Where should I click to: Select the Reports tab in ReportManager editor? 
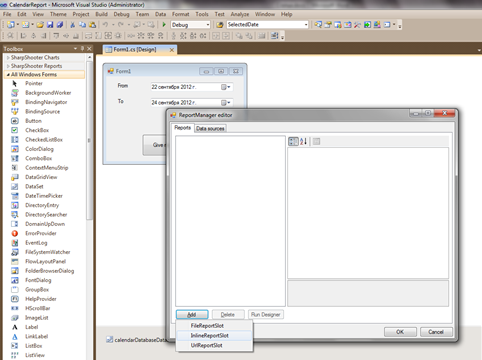[x=183, y=128]
